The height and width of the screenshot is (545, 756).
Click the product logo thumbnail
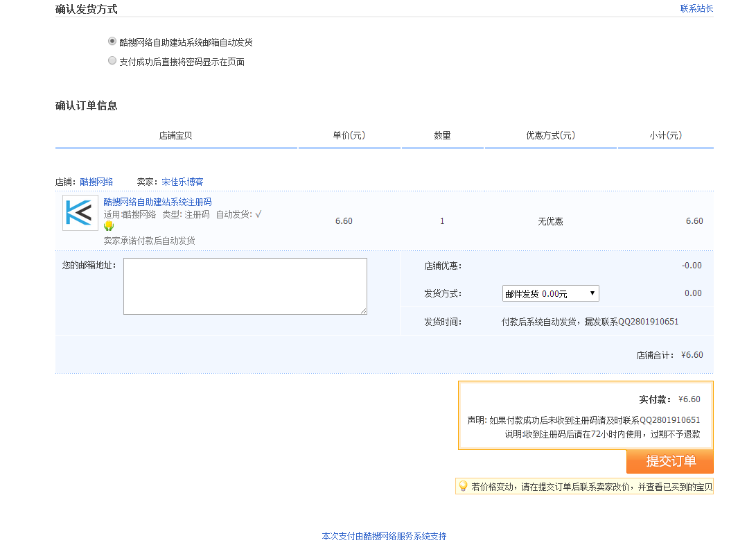[80, 213]
